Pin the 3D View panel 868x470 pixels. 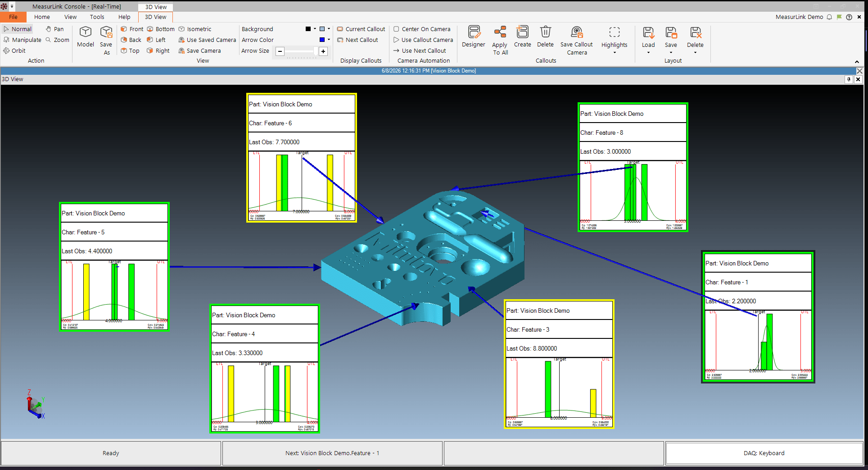pos(849,79)
